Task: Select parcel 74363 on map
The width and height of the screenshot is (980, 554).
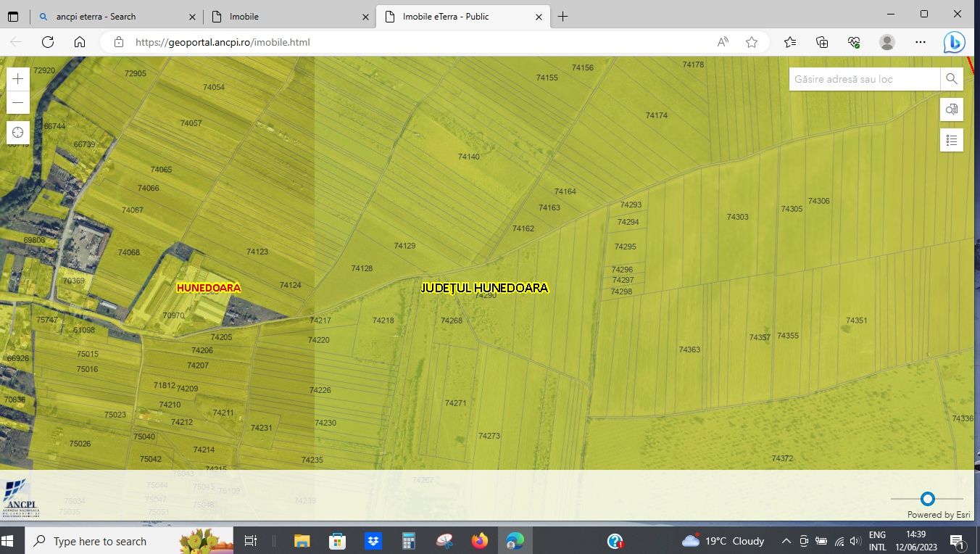Action: 689,350
